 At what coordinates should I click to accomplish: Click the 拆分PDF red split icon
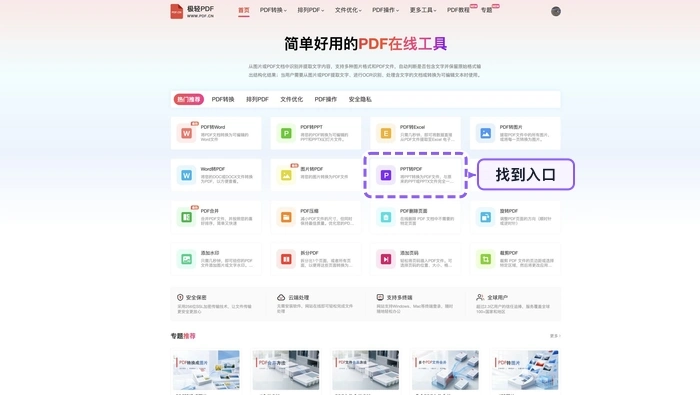click(x=286, y=259)
